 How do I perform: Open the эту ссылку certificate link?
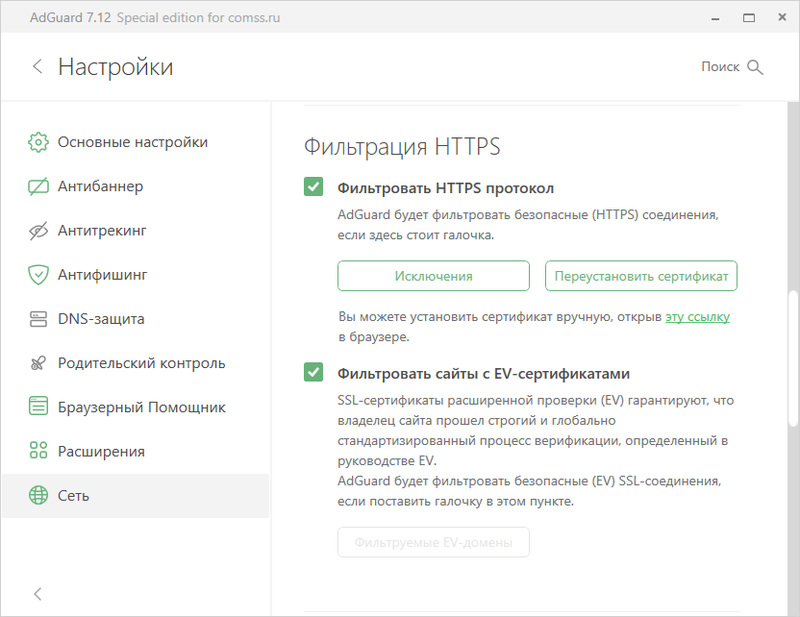697,317
